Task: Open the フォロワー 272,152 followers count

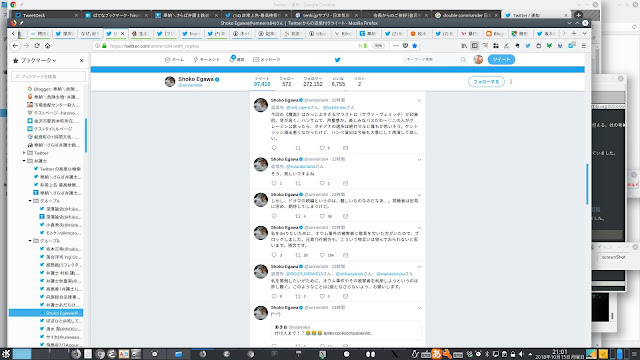Action: 313,82
